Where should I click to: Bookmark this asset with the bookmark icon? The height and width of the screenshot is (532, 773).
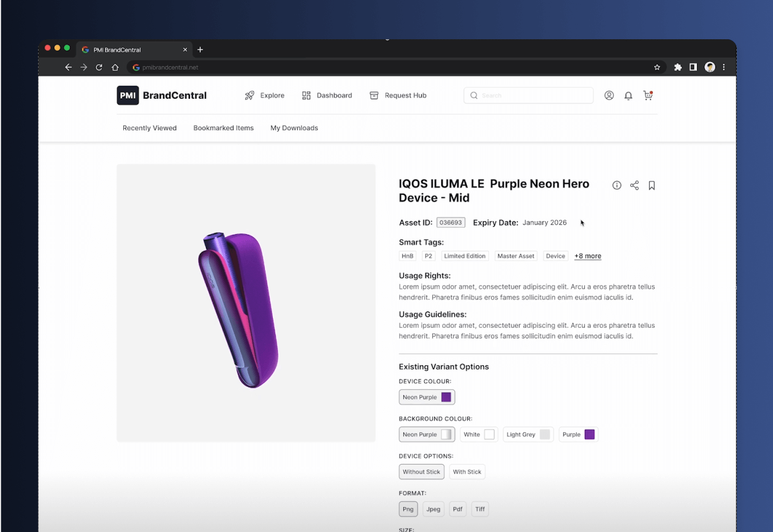[x=652, y=186]
